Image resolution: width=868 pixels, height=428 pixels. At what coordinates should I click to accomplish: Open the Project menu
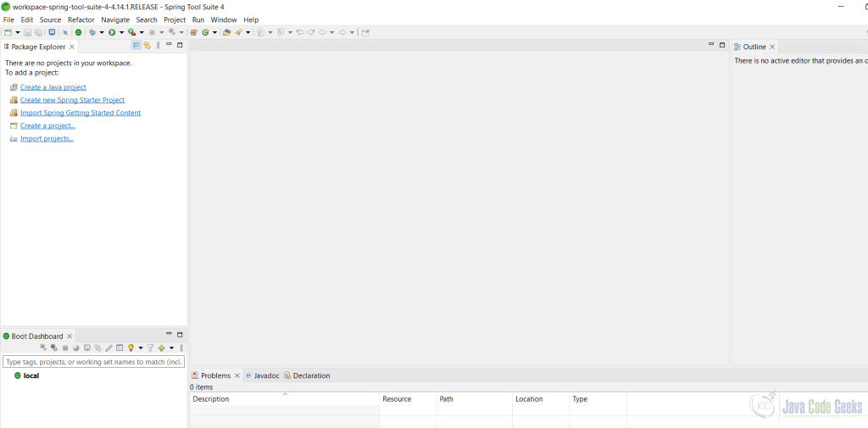[x=175, y=19]
